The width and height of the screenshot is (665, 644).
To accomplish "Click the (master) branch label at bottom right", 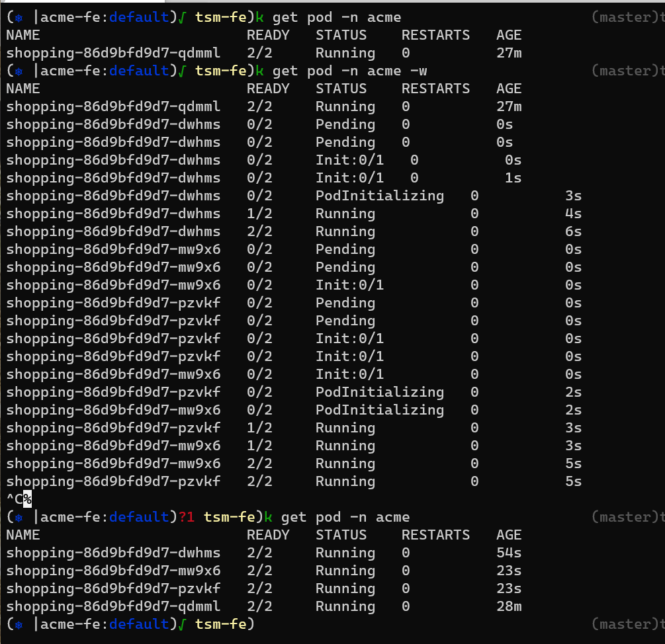I will pyautogui.click(x=622, y=624).
